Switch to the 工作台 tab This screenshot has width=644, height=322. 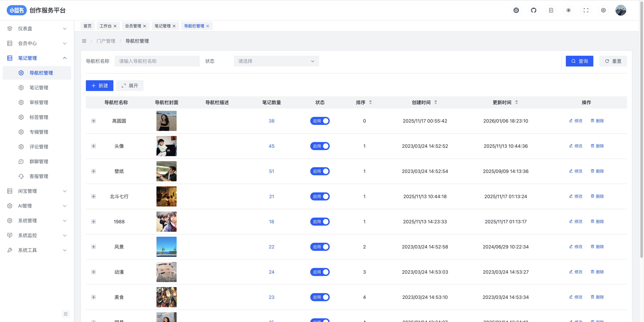click(x=105, y=26)
